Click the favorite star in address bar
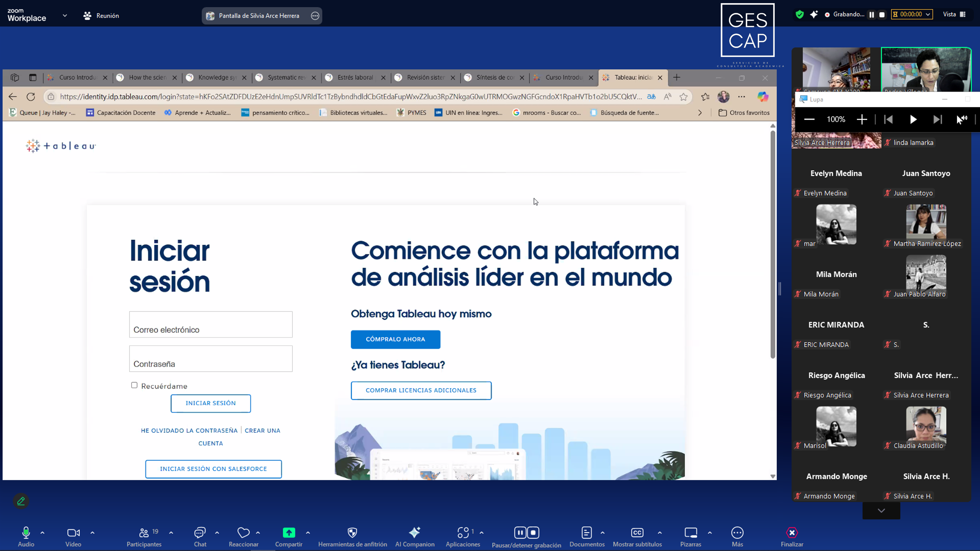 click(x=684, y=97)
